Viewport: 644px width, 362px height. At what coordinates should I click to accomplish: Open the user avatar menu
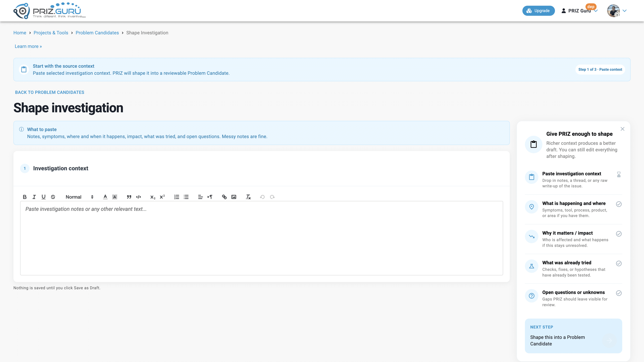(x=617, y=11)
